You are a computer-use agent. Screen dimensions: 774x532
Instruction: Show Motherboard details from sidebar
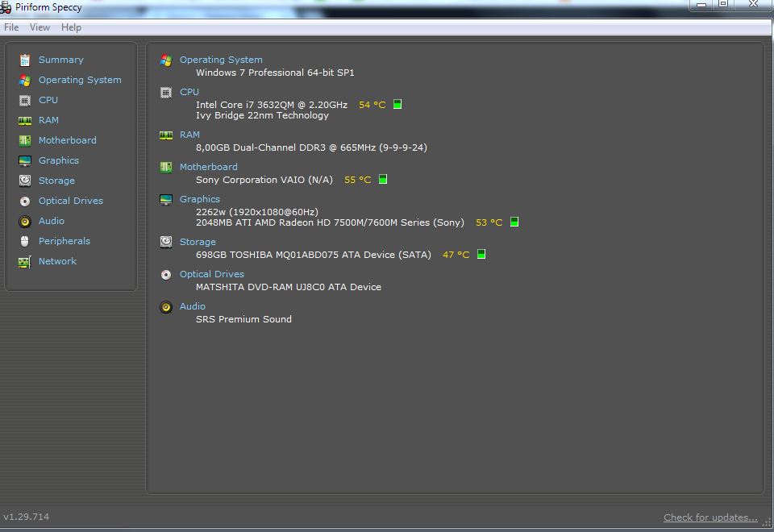coord(68,140)
